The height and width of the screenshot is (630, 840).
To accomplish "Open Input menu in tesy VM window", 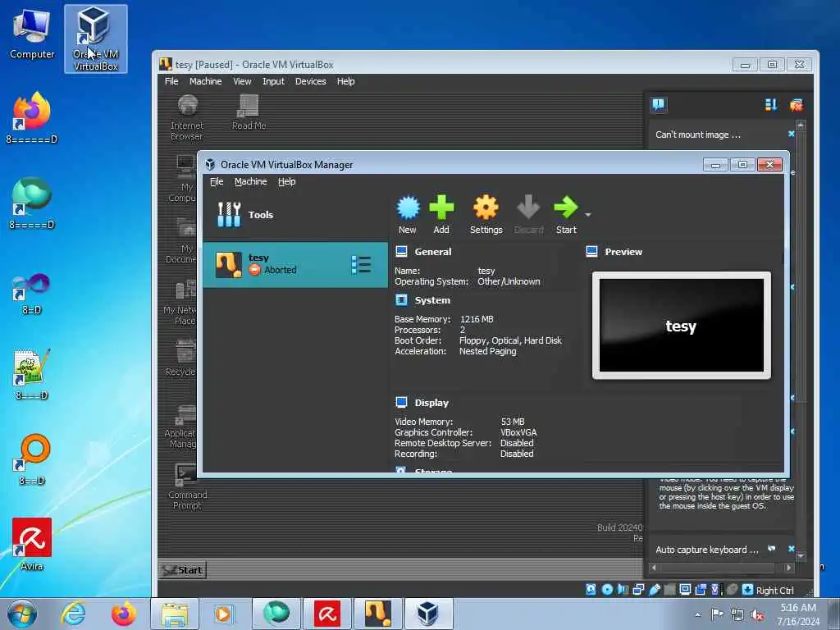I will [273, 81].
